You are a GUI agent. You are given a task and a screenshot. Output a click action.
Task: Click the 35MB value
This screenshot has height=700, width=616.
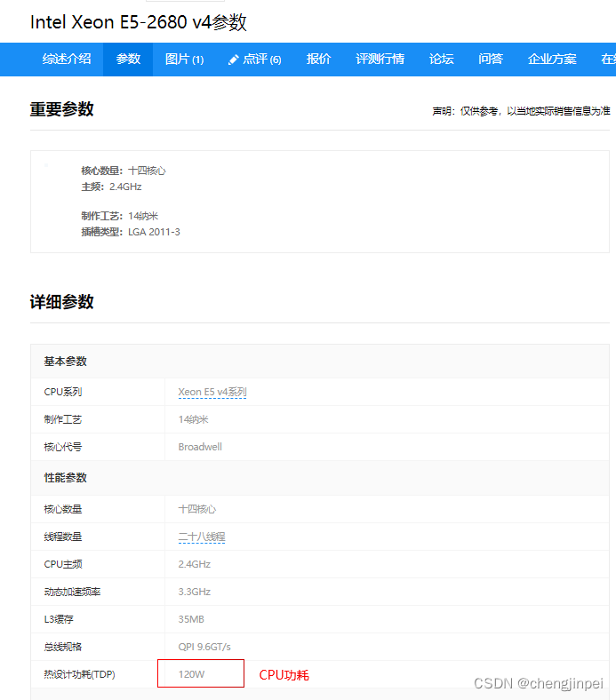point(191,619)
